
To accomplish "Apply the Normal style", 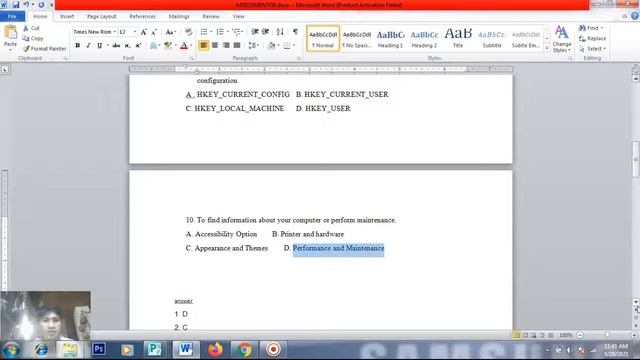I will point(323,38).
